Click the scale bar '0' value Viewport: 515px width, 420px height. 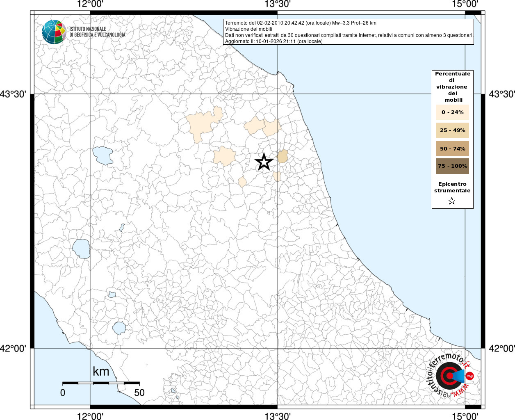point(63,393)
